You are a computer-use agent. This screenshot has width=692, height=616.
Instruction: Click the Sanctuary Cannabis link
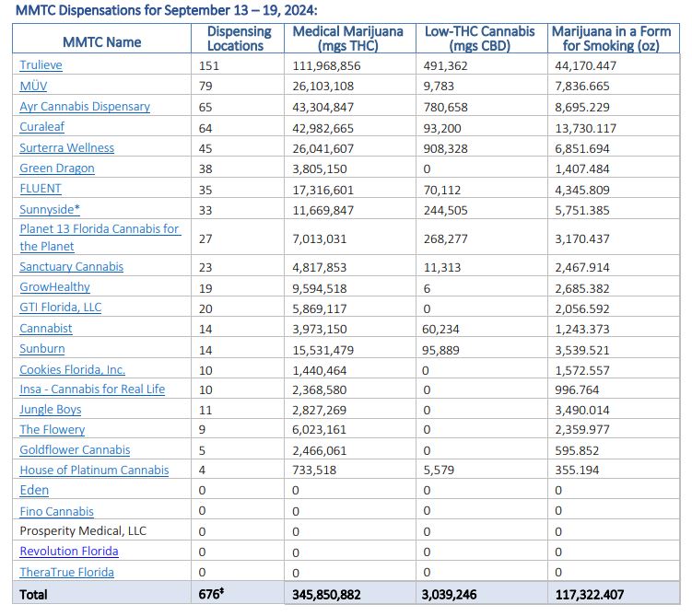point(72,266)
